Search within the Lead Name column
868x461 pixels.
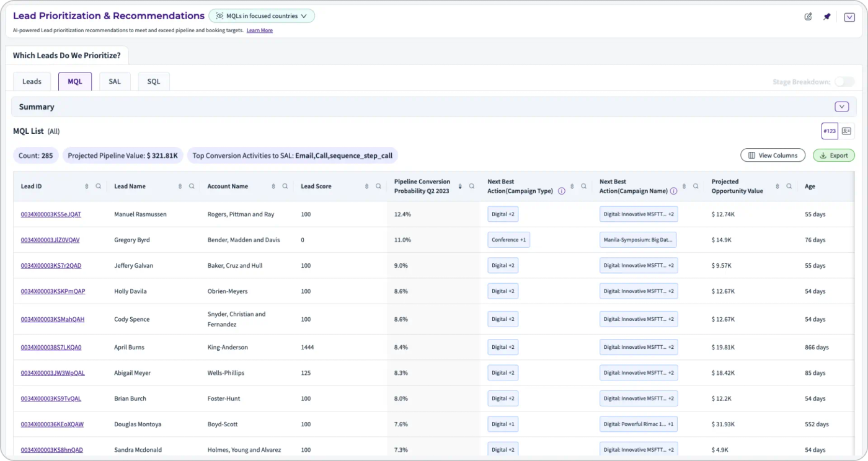tap(192, 187)
